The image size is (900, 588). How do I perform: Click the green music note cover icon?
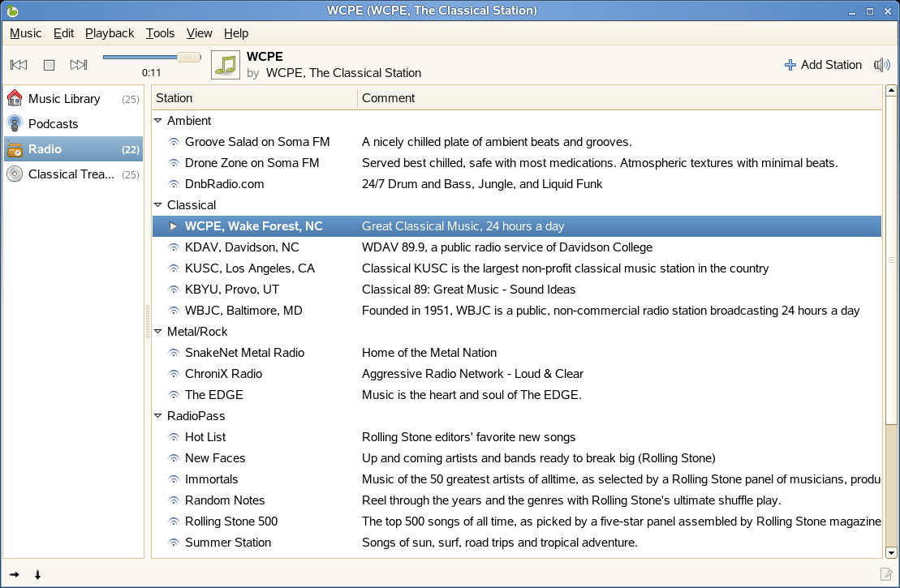(226, 65)
